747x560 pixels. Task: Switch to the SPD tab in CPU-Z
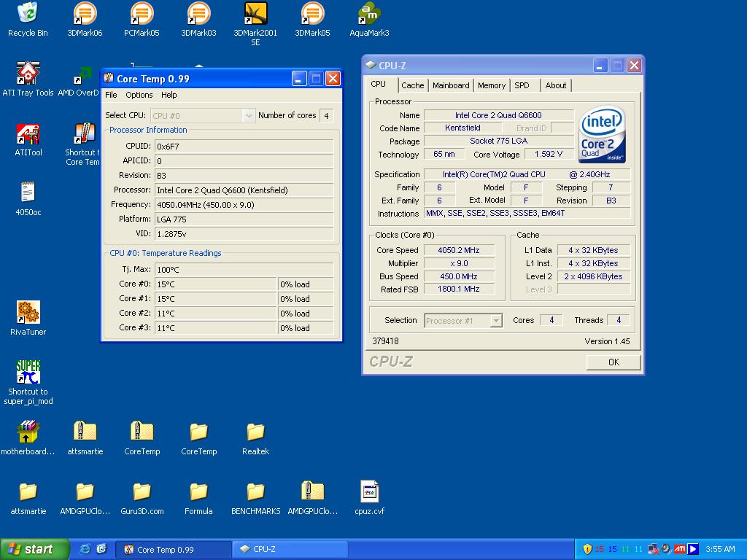[x=522, y=85]
